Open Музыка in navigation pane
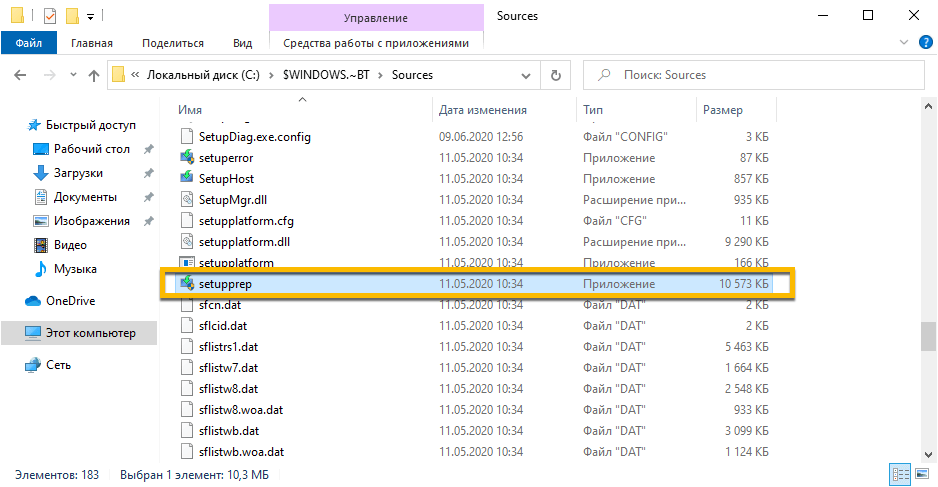 click(x=75, y=269)
